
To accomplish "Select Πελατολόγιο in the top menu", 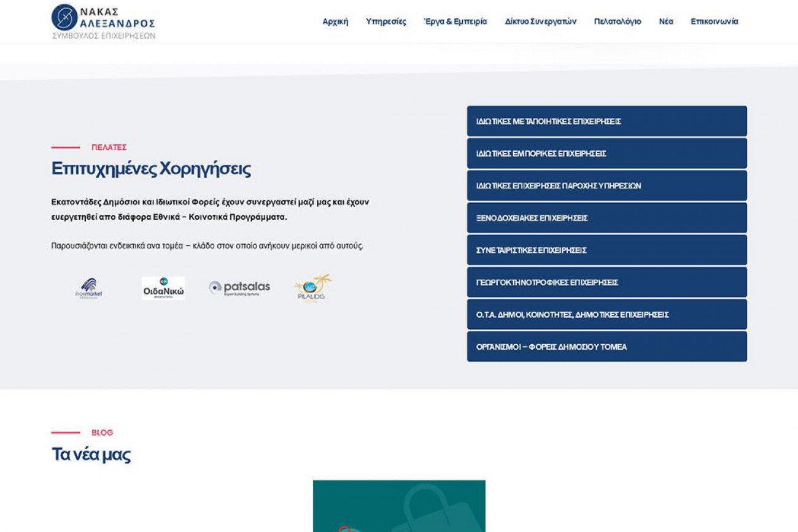I will click(x=617, y=21).
